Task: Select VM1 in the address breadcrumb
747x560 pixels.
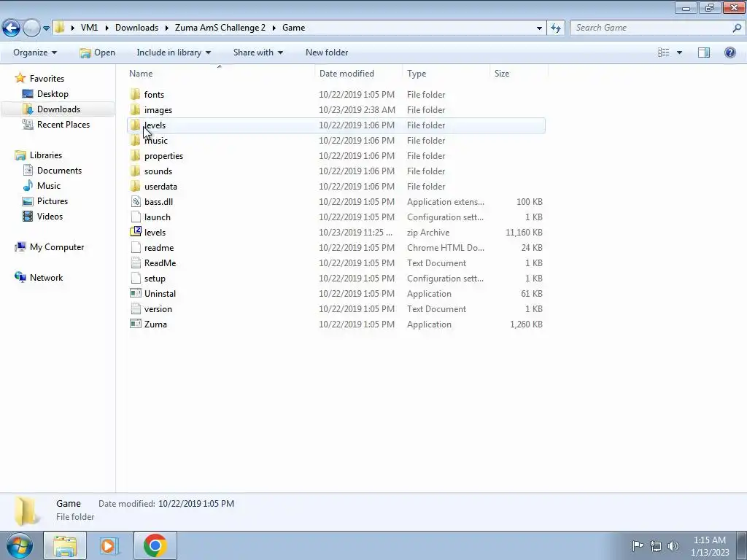Action: point(89,28)
